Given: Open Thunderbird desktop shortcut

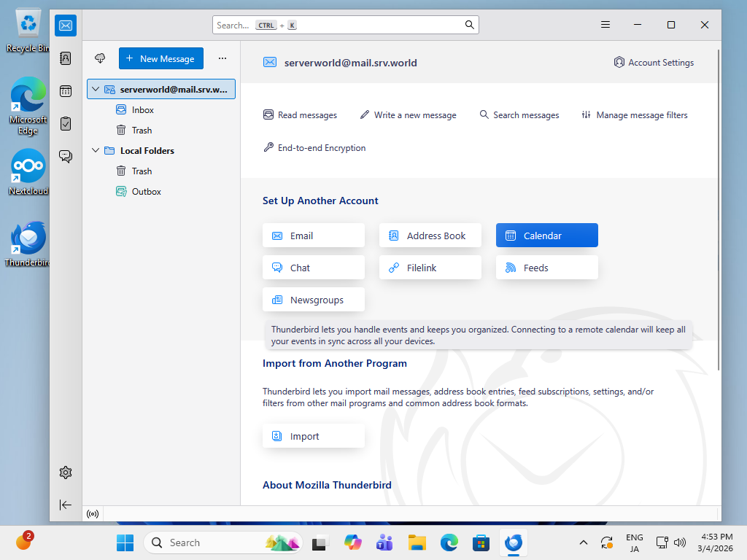Looking at the screenshot, I should click(28, 244).
